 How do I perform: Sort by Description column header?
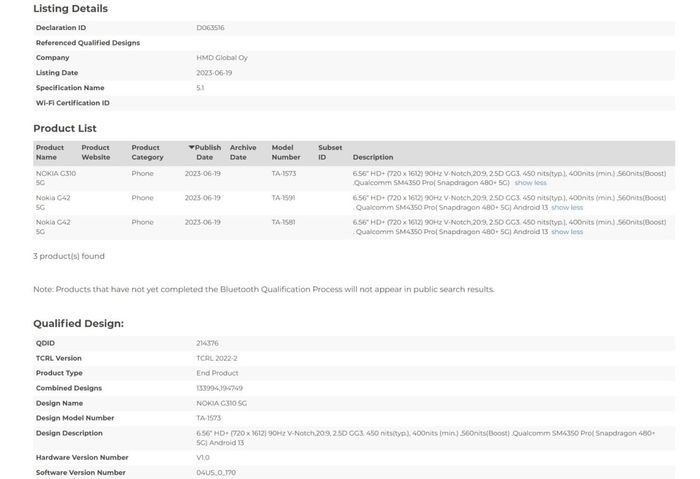[x=373, y=157]
